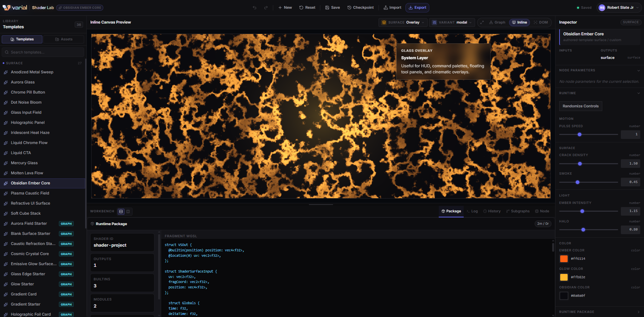Click the undo arrow icon

click(x=255, y=8)
